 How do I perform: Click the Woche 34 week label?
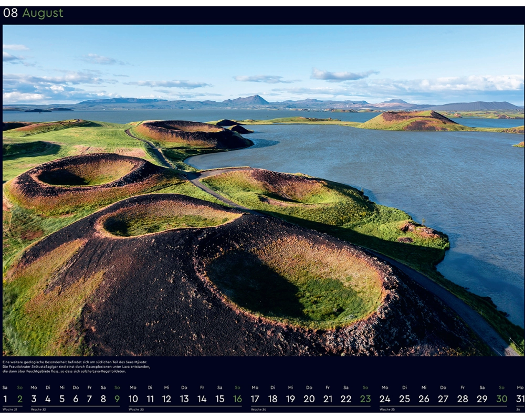pyautogui.click(x=258, y=409)
